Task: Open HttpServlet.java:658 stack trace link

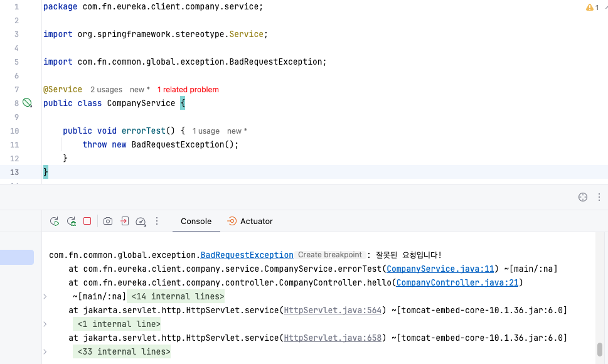Action: tap(333, 338)
